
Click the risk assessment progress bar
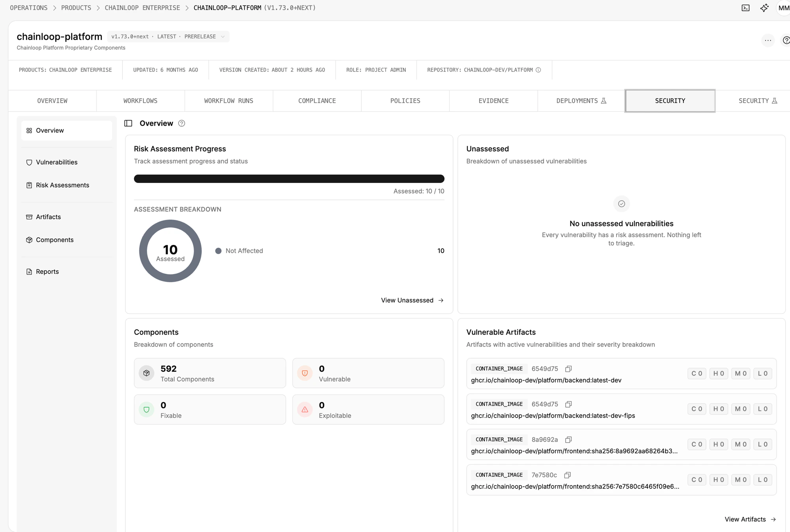(289, 179)
